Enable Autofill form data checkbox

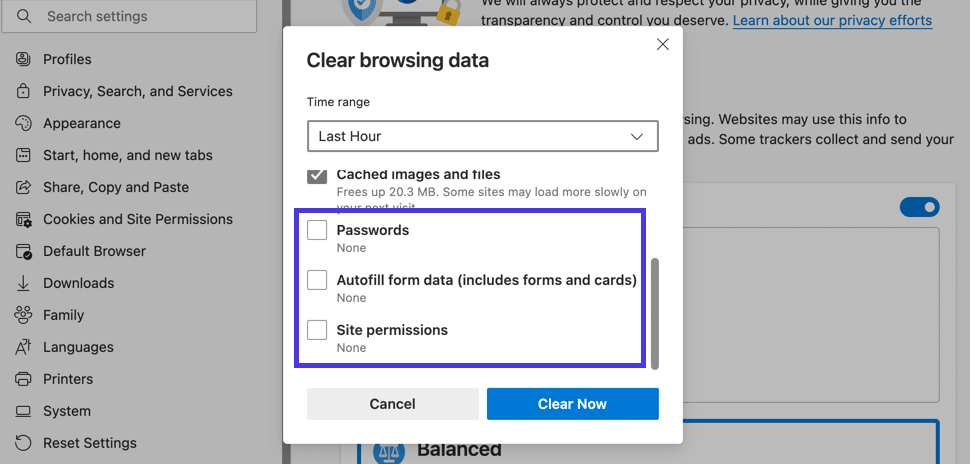[317, 280]
